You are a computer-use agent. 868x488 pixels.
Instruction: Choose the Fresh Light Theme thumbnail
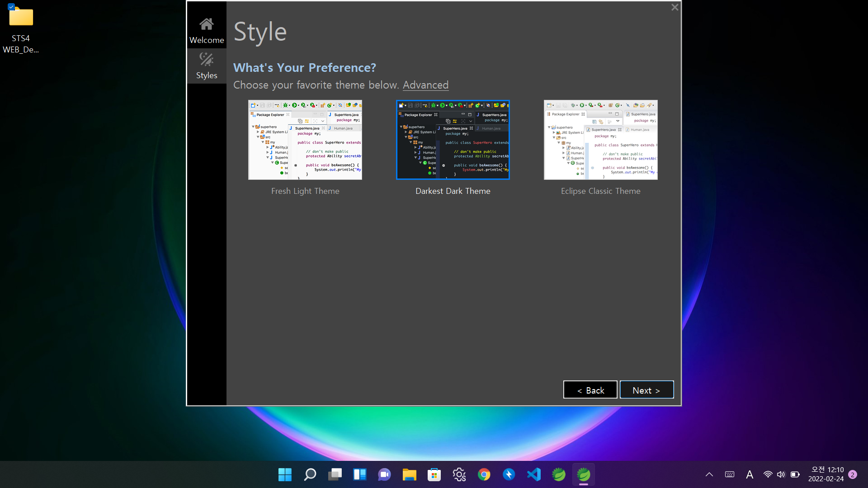click(305, 140)
